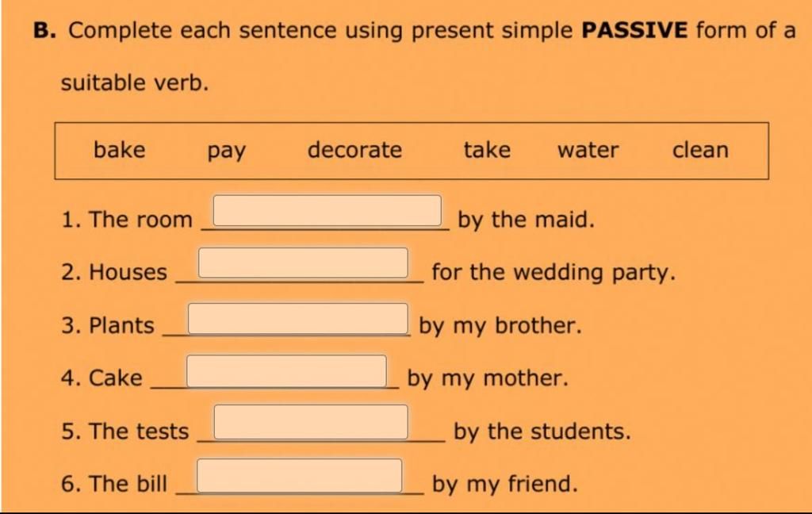The height and width of the screenshot is (514, 812).
Task: Click the text 'by my friend.'
Action: (x=504, y=484)
